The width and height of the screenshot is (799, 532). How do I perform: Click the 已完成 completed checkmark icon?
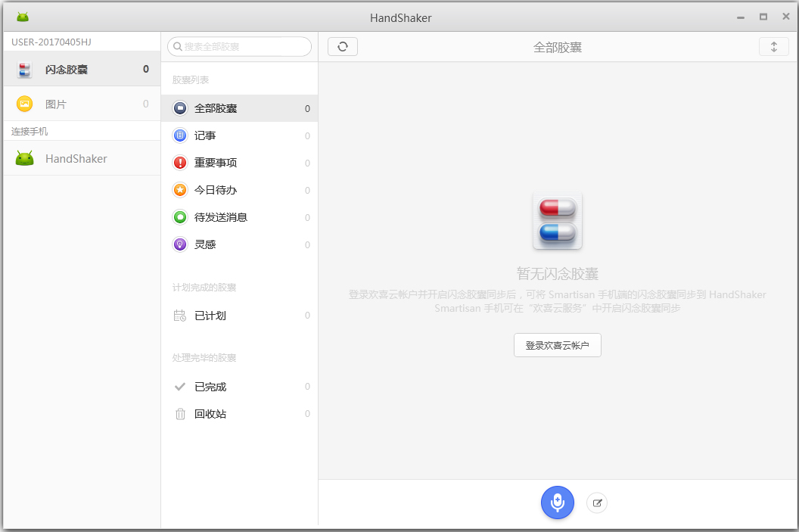179,387
